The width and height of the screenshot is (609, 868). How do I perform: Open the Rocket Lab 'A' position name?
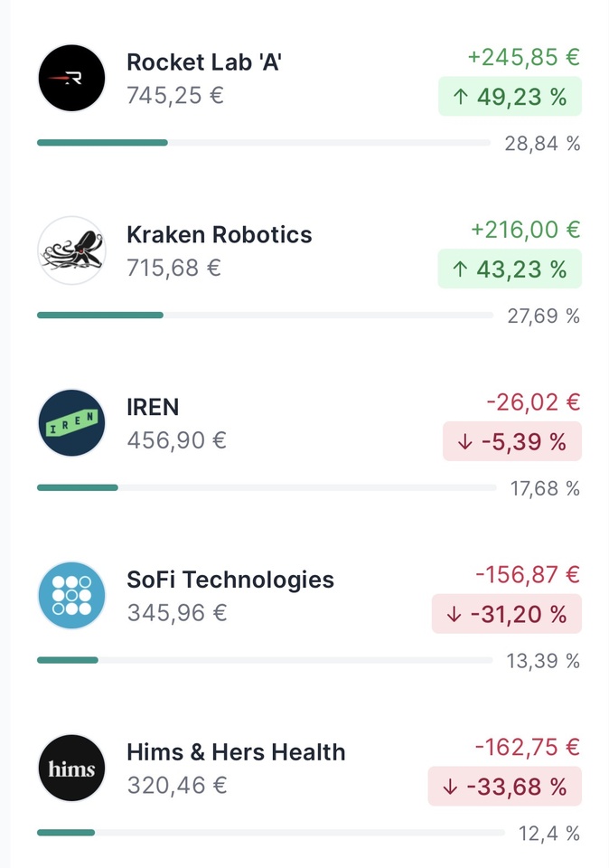point(205,61)
